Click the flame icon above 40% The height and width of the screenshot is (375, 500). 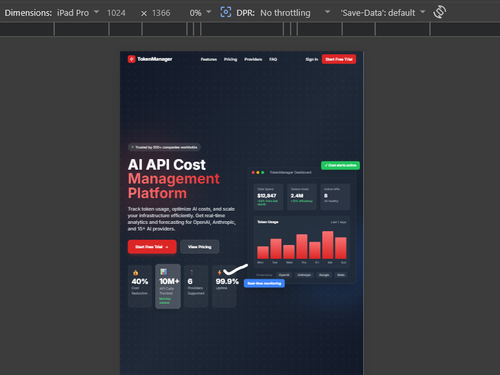(135, 273)
